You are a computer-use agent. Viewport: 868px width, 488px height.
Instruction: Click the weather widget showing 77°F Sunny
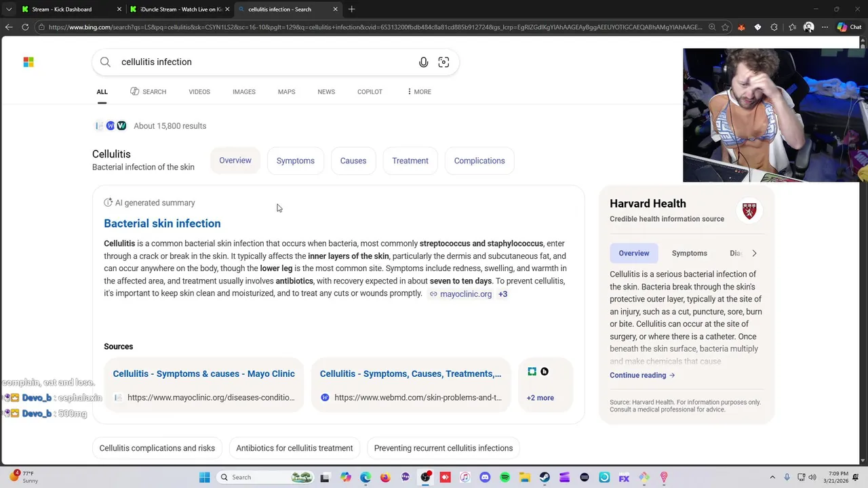pyautogui.click(x=24, y=477)
